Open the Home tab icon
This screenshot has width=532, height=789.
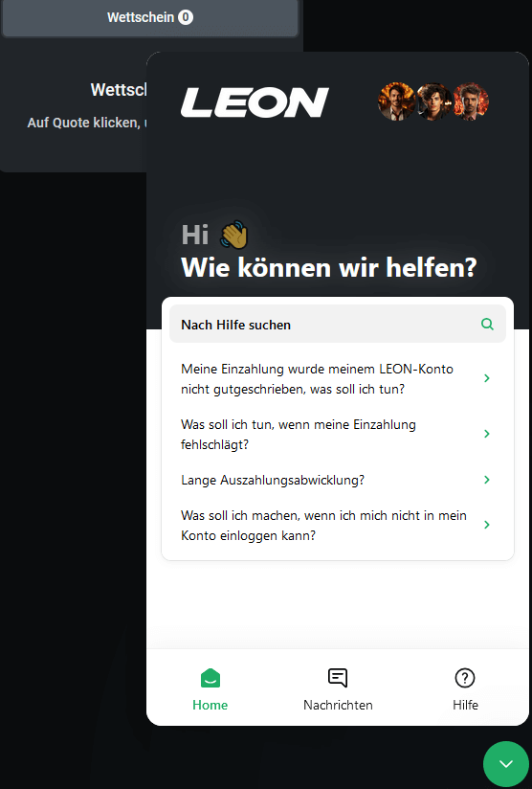pos(211,678)
